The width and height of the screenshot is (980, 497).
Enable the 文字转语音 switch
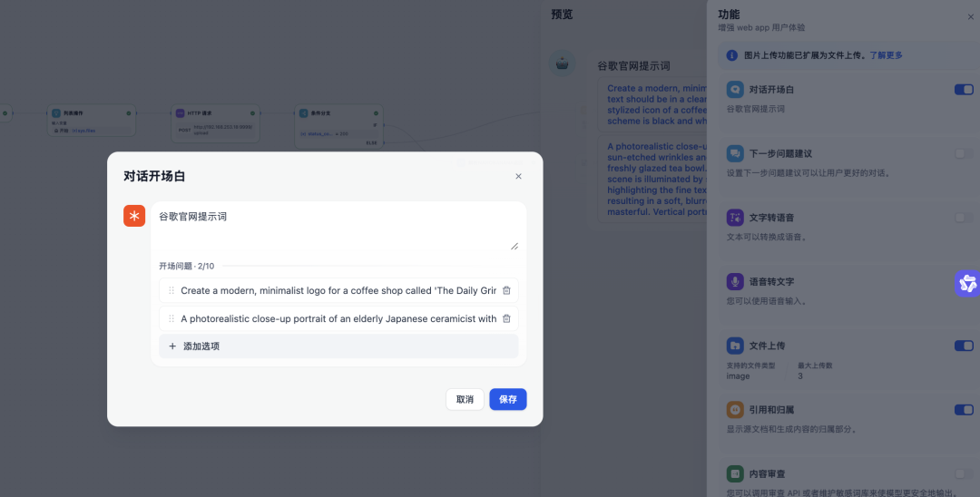coord(964,218)
